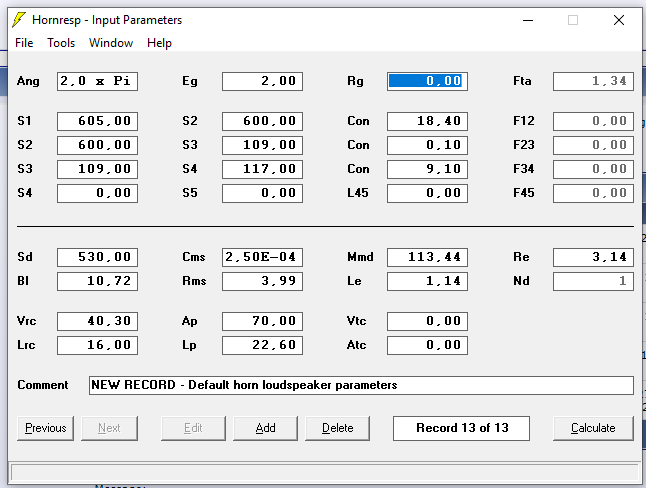This screenshot has width=646, height=488.
Task: Select the Lrc field with 16,00
Action: point(97,345)
